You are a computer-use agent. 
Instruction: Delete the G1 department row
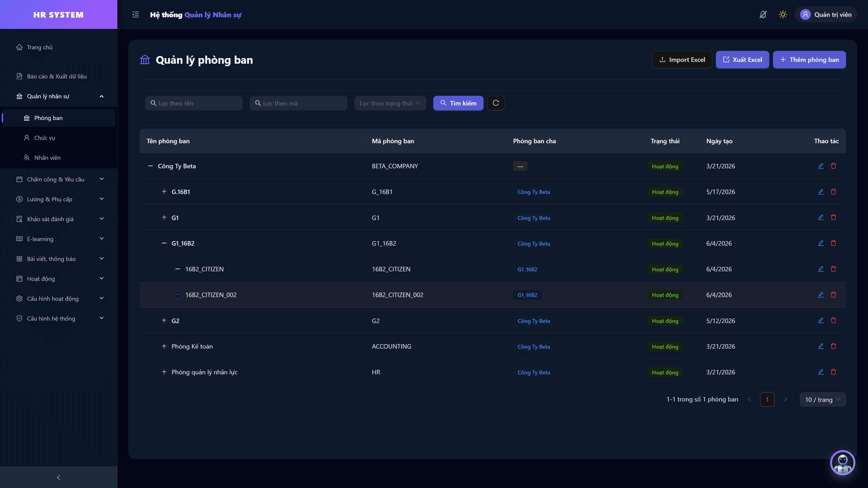click(x=833, y=218)
